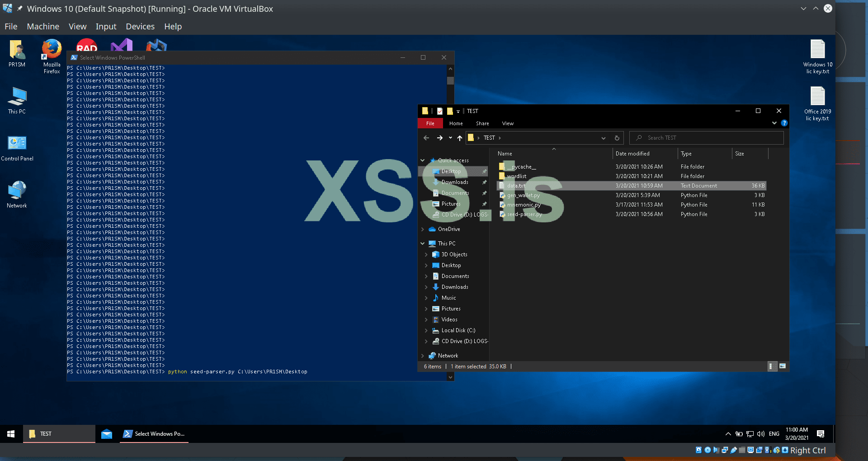Pin the Downloads entry in Quick access
Image resolution: width=868 pixels, height=461 pixels.
[x=484, y=182]
